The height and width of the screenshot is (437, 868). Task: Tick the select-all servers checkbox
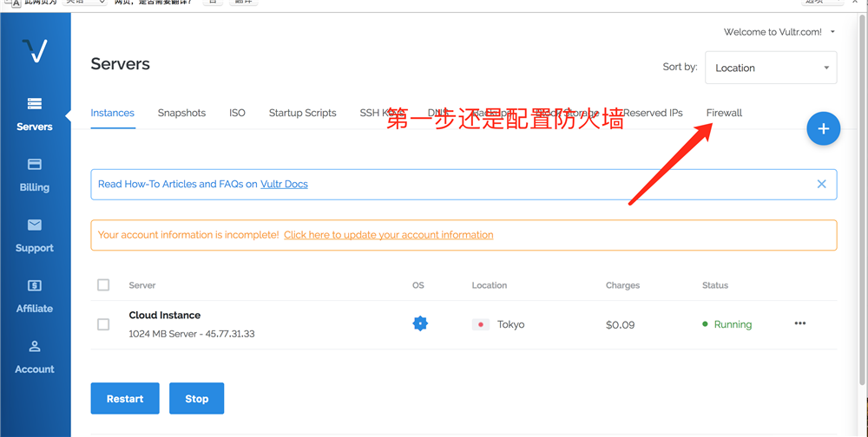(103, 285)
